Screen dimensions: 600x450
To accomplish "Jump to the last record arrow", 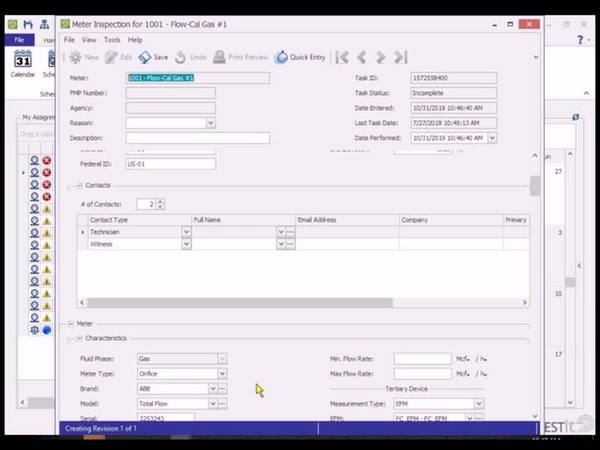I will [x=401, y=58].
